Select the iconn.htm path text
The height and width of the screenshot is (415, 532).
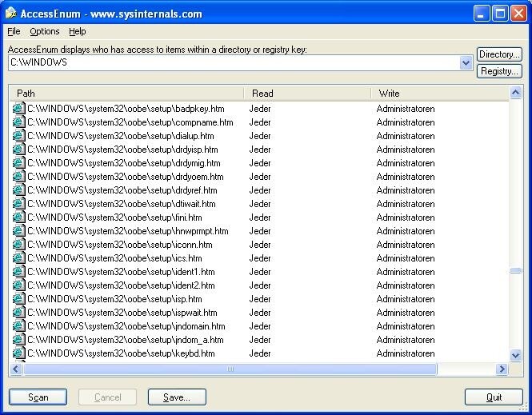point(120,245)
